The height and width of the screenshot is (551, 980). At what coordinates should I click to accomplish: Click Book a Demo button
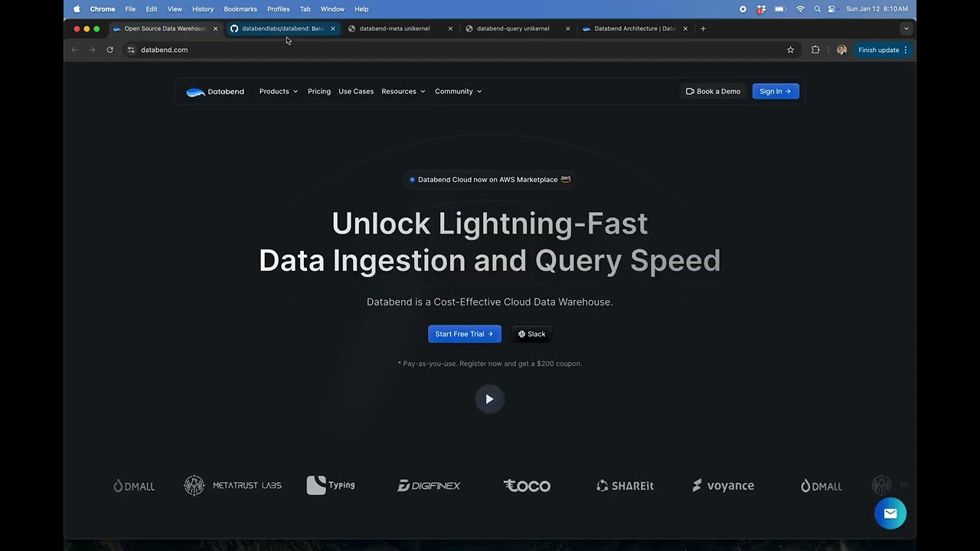point(714,92)
